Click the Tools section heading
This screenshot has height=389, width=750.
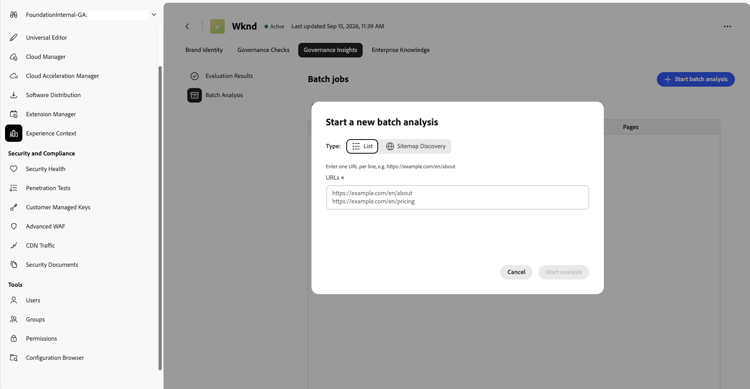click(x=15, y=285)
